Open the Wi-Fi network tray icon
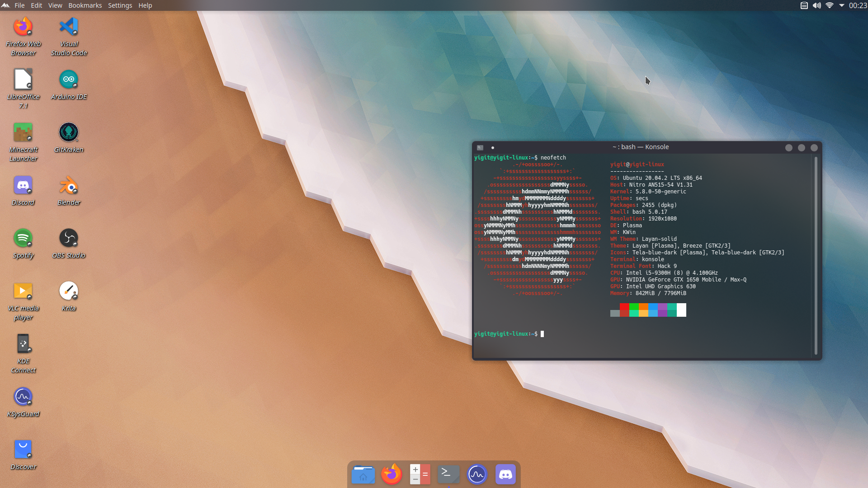Image resolution: width=868 pixels, height=488 pixels. click(829, 5)
